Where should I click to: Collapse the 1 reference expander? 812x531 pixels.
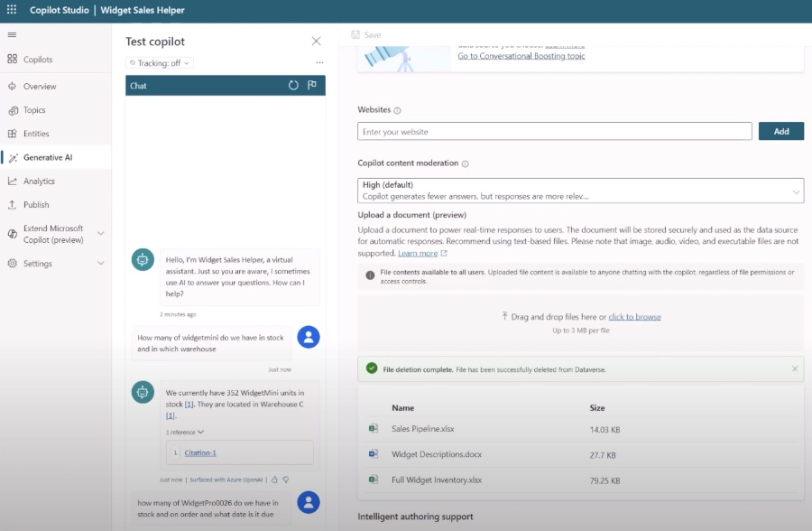185,432
